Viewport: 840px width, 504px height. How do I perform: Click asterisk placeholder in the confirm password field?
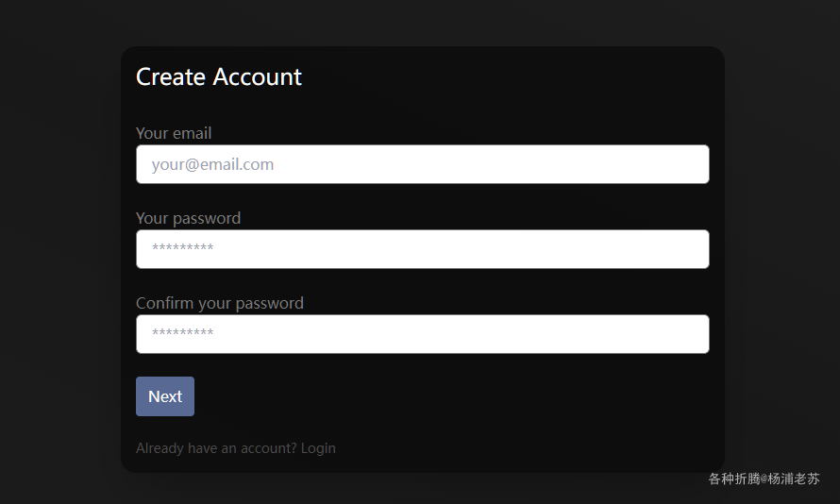[182, 335]
